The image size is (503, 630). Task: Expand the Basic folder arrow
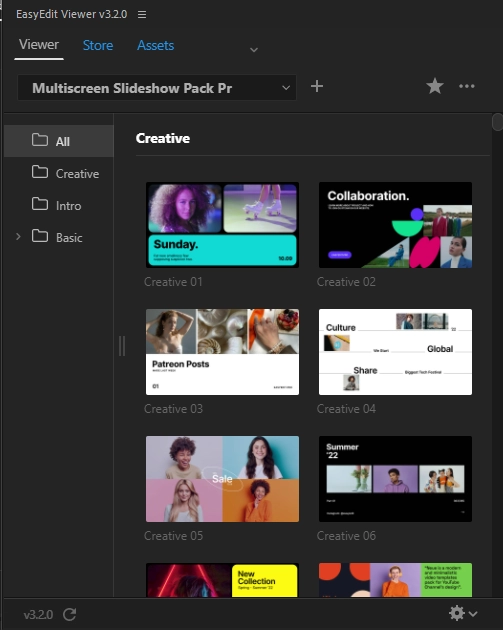tap(18, 237)
